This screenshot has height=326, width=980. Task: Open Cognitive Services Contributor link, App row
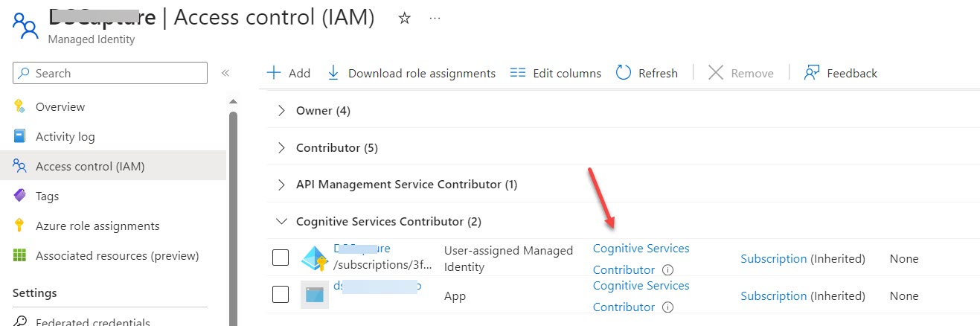[641, 295]
